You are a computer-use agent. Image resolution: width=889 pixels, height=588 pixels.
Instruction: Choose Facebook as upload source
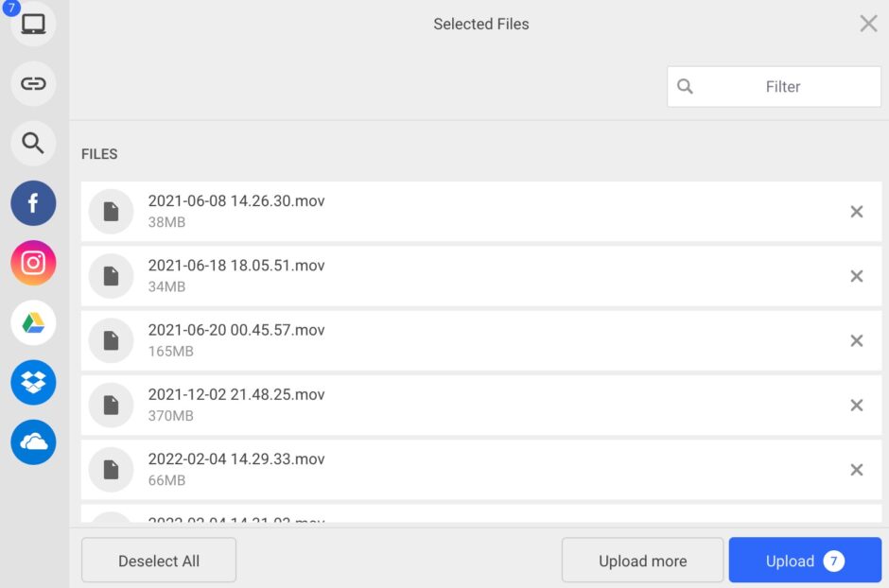coord(33,203)
